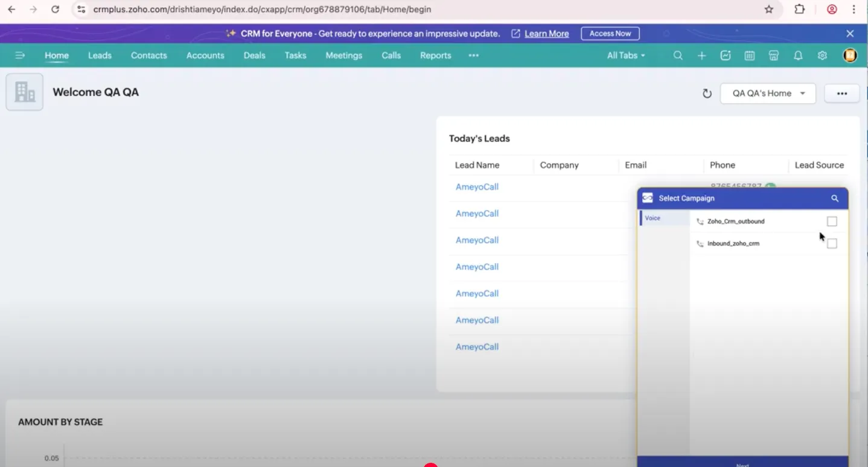Open the calendar icon in CRM navbar
This screenshot has width=868, height=467.
point(750,56)
